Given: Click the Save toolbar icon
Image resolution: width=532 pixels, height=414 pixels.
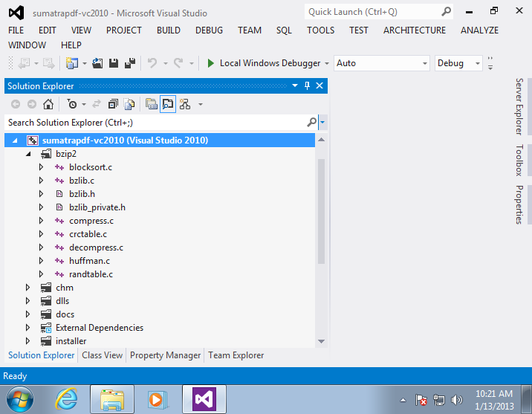Looking at the screenshot, I should pos(114,63).
